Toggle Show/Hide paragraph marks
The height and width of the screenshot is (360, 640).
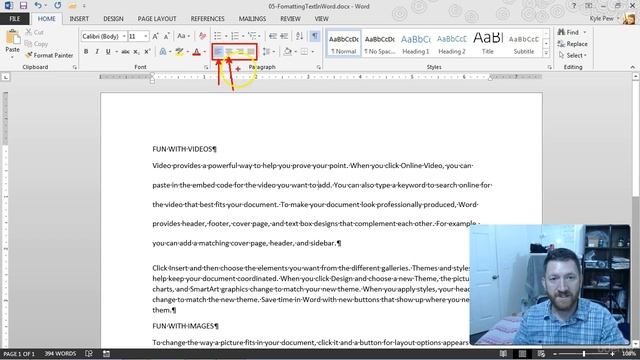click(x=315, y=36)
